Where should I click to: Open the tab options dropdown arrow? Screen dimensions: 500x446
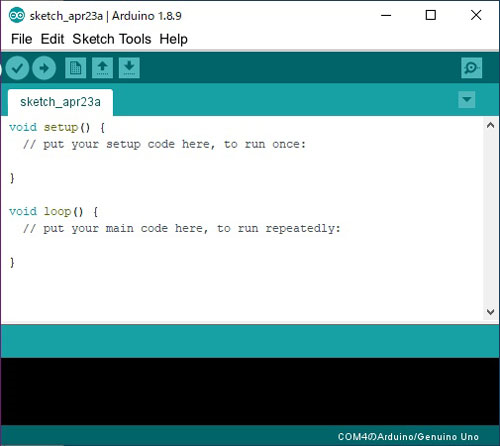pyautogui.click(x=467, y=100)
